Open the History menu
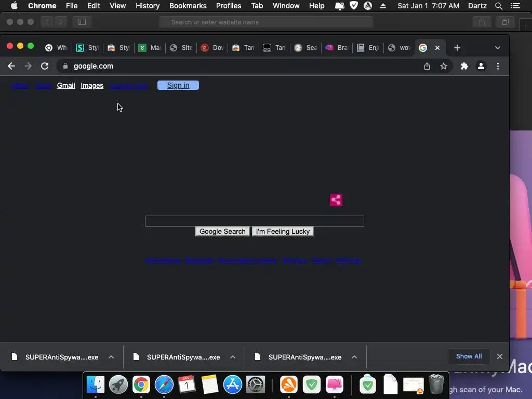 [x=148, y=6]
